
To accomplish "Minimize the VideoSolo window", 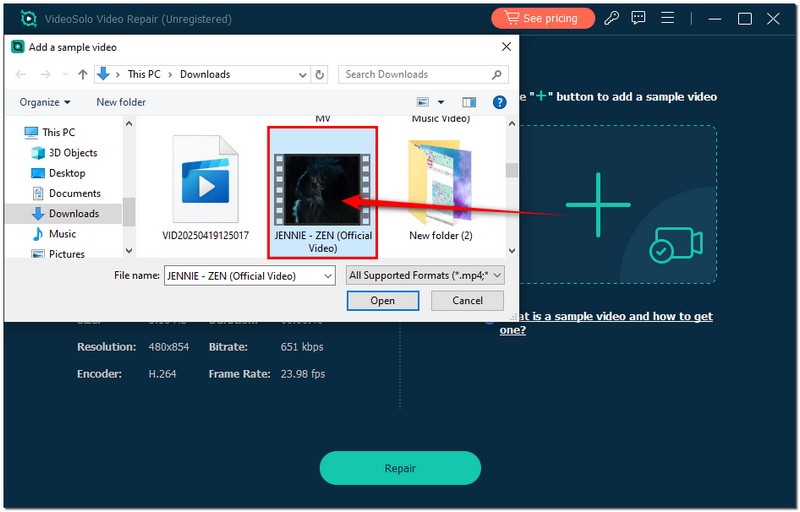I will click(715, 19).
